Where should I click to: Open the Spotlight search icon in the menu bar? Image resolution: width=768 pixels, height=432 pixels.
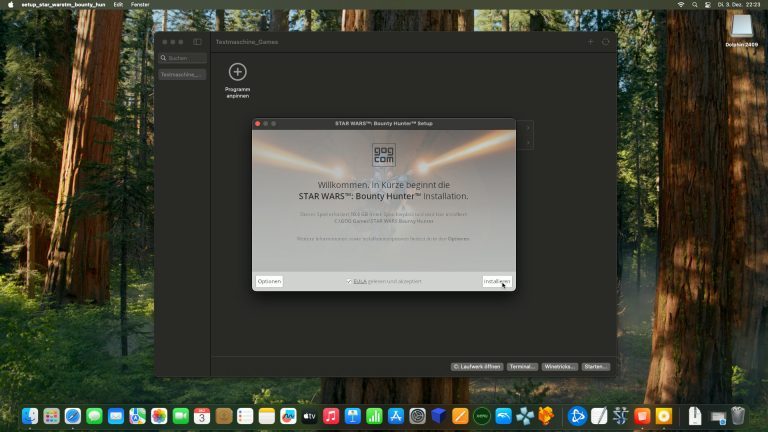coord(695,4)
